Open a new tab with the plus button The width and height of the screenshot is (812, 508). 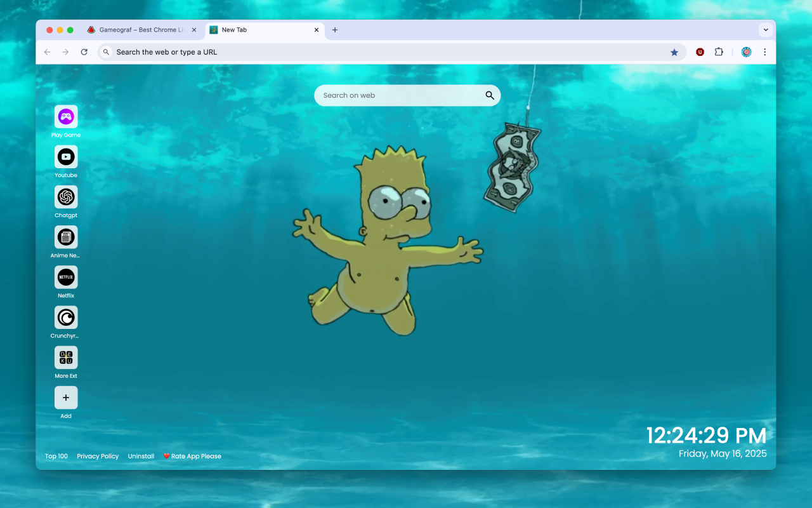(335, 29)
